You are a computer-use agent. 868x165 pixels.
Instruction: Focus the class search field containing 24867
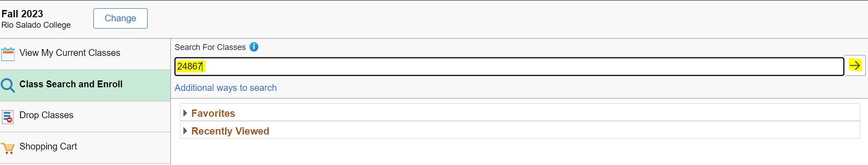click(509, 66)
